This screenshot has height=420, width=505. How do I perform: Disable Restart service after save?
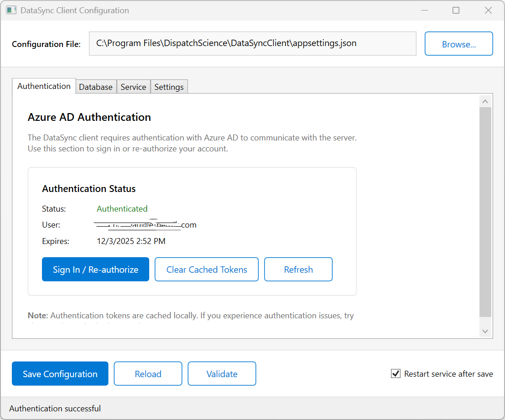395,373
